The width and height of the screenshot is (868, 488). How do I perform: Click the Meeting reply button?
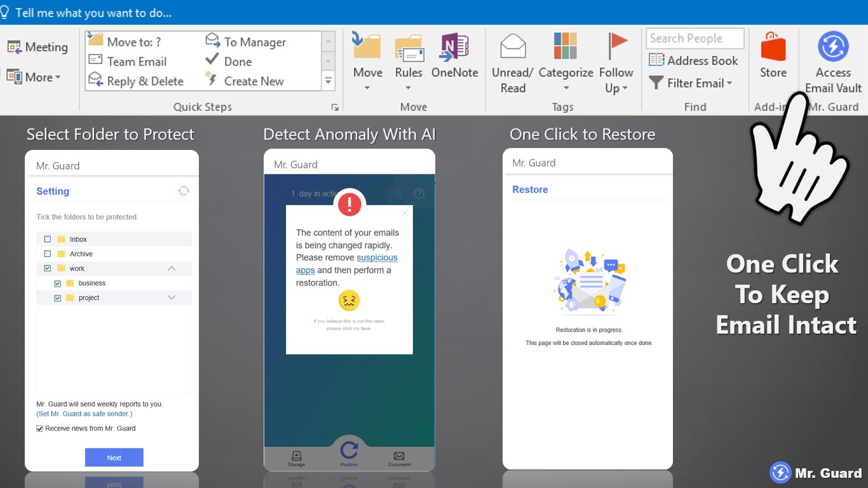(x=37, y=47)
